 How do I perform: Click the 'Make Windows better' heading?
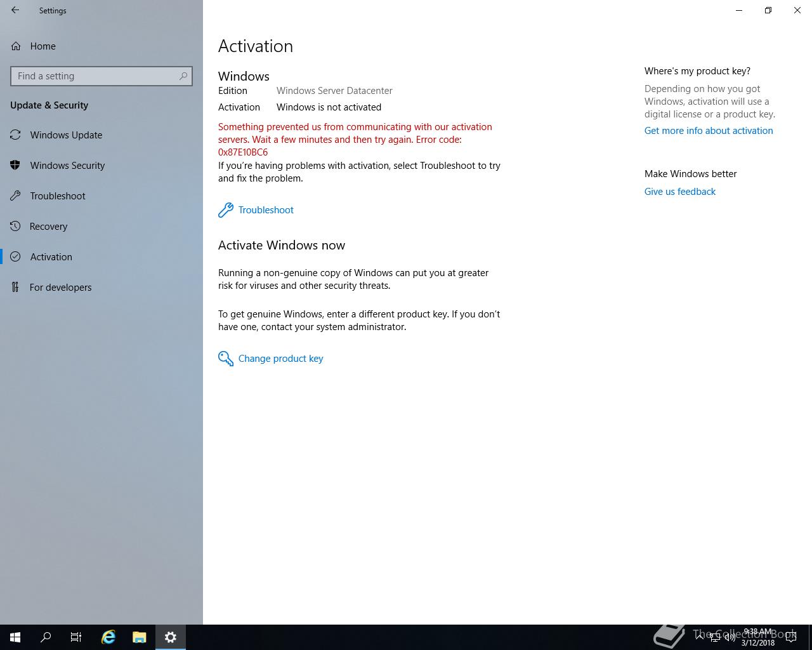point(691,174)
